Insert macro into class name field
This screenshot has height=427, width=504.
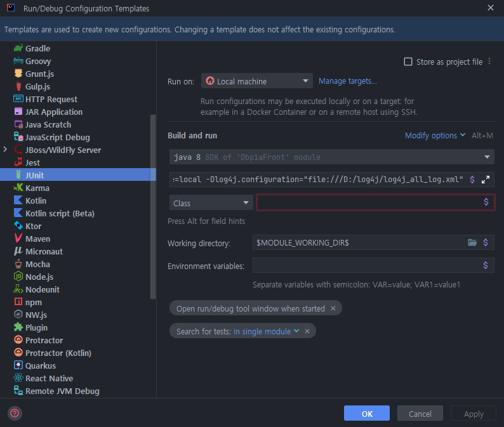486,202
